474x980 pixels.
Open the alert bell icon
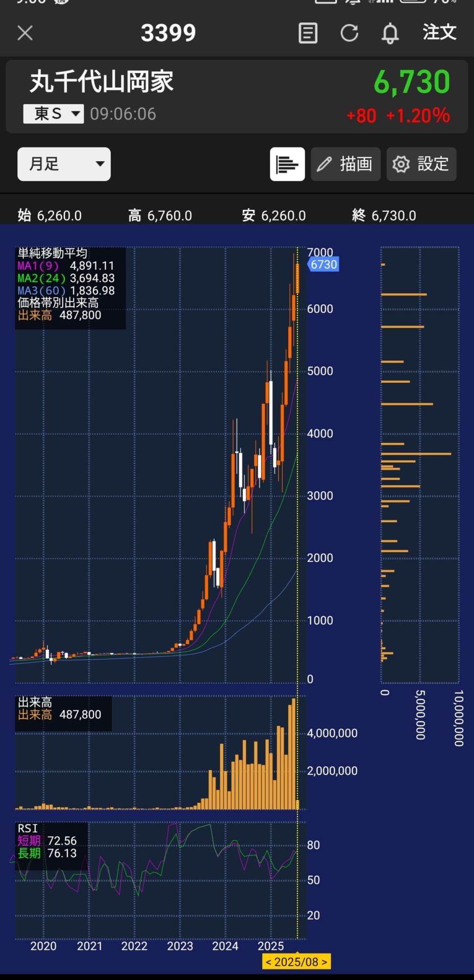coord(390,33)
